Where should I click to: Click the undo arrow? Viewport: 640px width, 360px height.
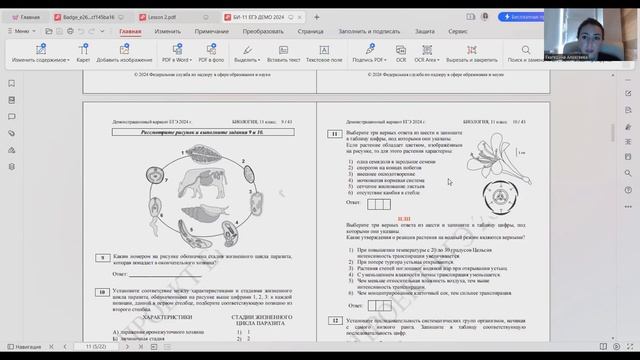pos(81,31)
